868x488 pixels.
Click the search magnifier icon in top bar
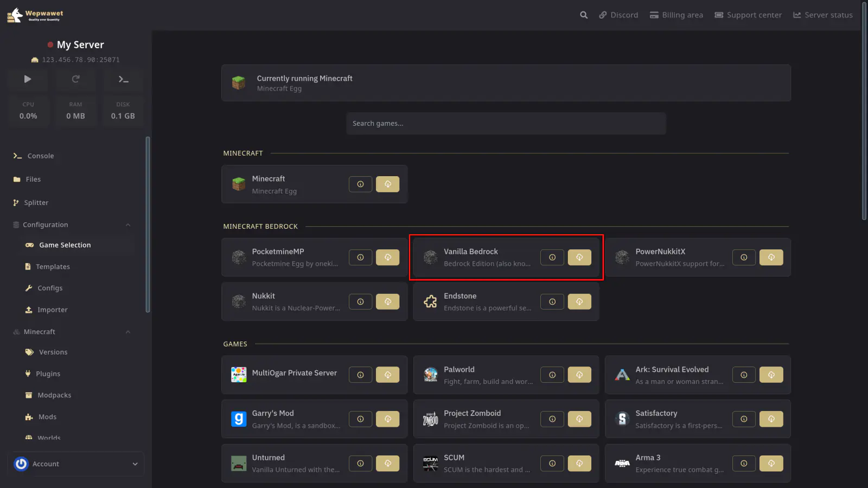coord(584,15)
